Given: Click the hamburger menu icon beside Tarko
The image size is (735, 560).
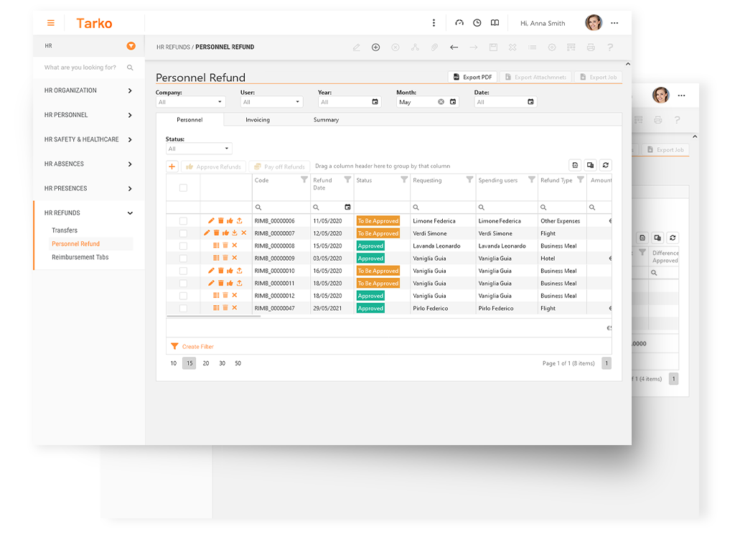Looking at the screenshot, I should click(x=51, y=23).
